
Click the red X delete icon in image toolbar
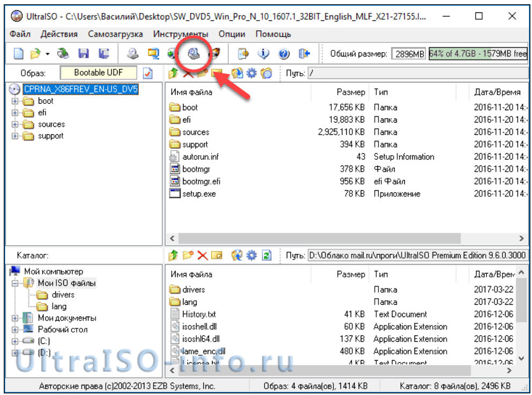188,74
